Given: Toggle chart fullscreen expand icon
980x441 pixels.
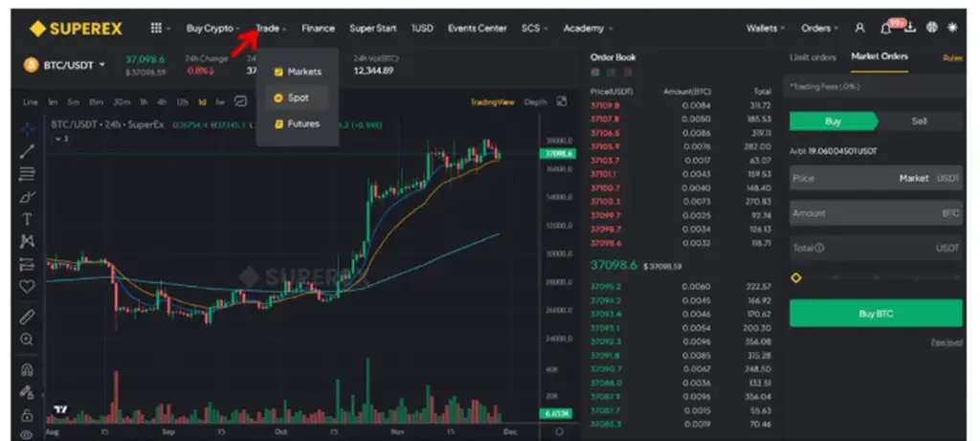Looking at the screenshot, I should point(562,101).
